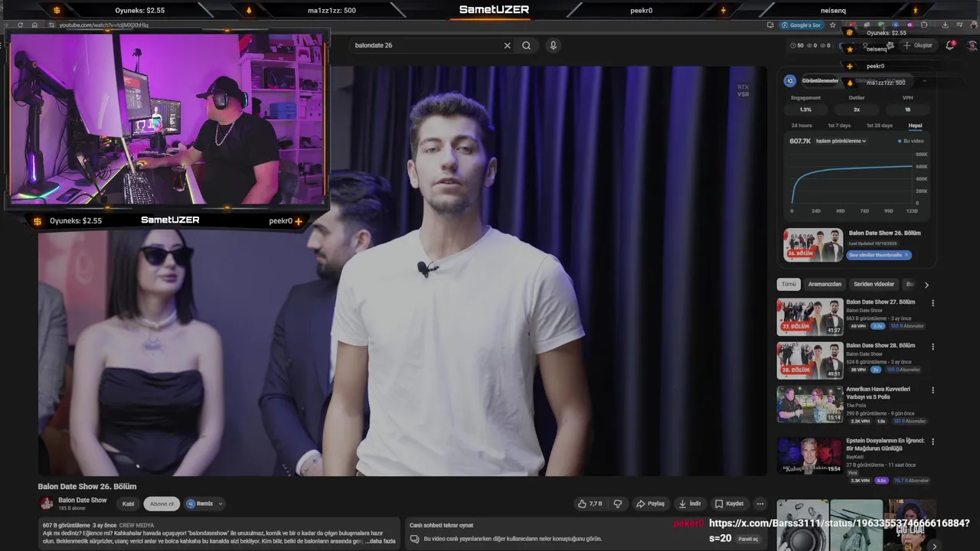The height and width of the screenshot is (551, 980).
Task: Open the notifications bell
Action: pyautogui.click(x=950, y=45)
